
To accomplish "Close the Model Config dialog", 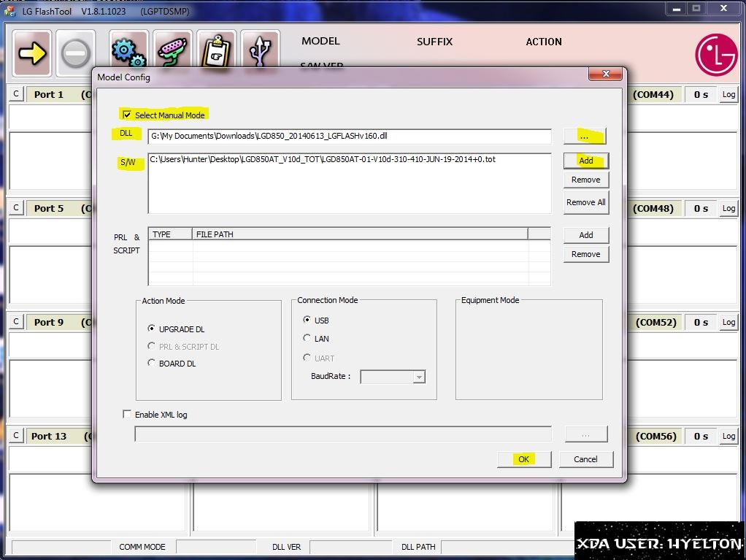I will (x=606, y=74).
